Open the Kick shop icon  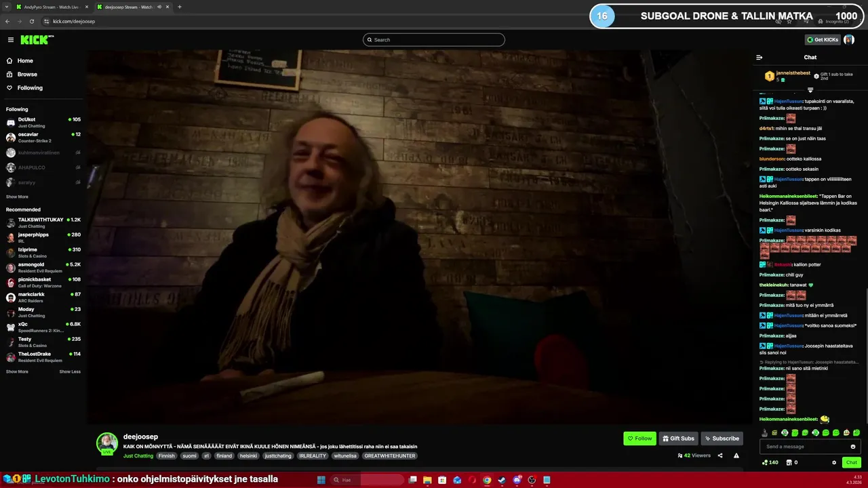789,462
